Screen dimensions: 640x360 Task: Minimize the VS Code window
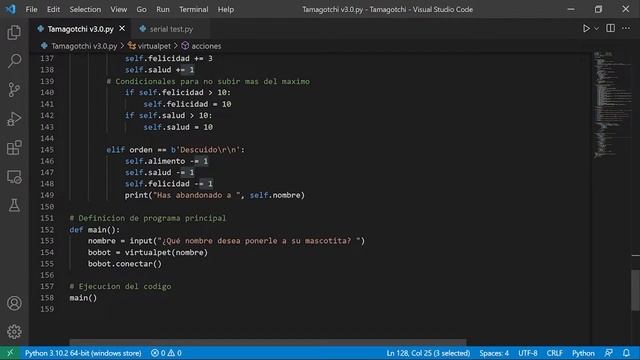571,9
